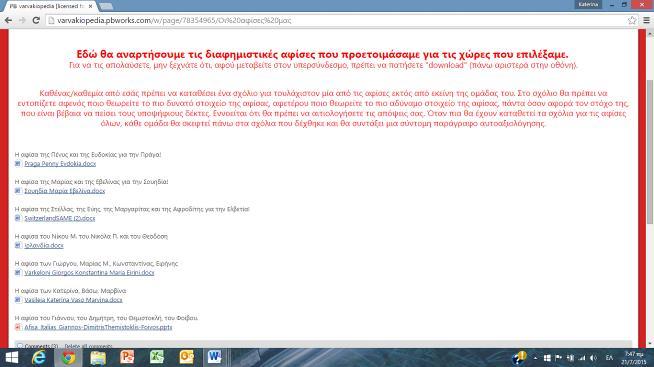Click the Word file icon beside Praga Penny Evdokia.docx
The image size is (654, 367).
pyautogui.click(x=18, y=163)
